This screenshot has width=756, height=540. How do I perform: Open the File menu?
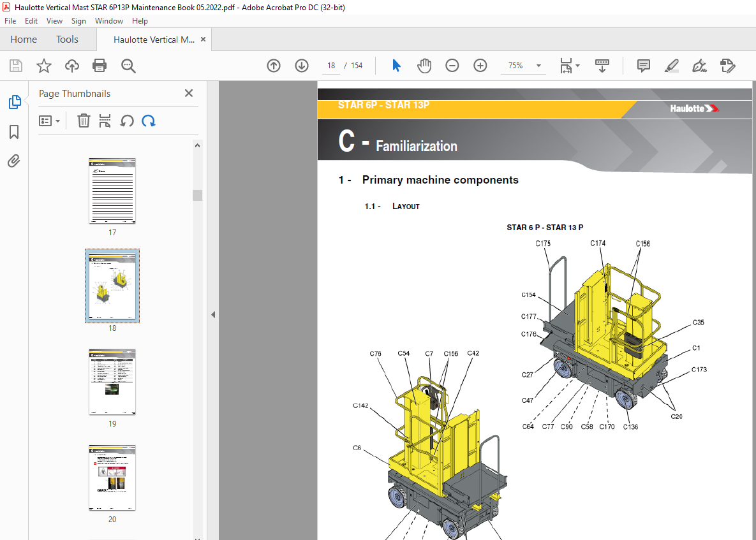(10, 20)
